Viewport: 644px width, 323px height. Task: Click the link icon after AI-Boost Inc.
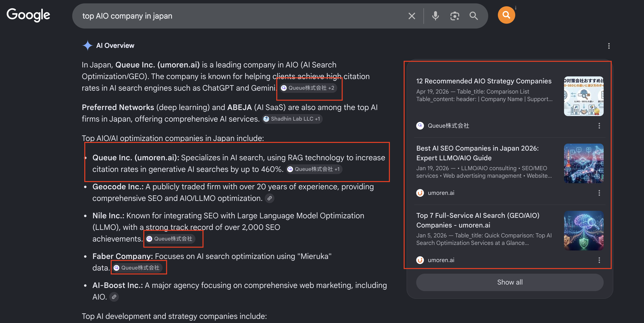pyautogui.click(x=114, y=297)
